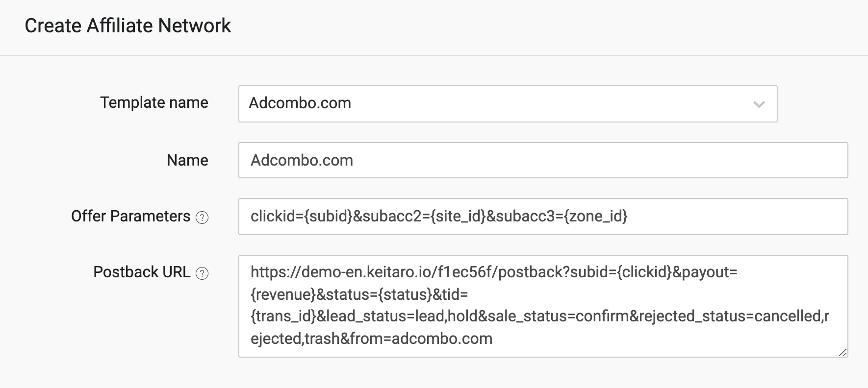Click from=adcombo.com at the Postback URL end
Screen dimensions: 868x388
click(422, 339)
